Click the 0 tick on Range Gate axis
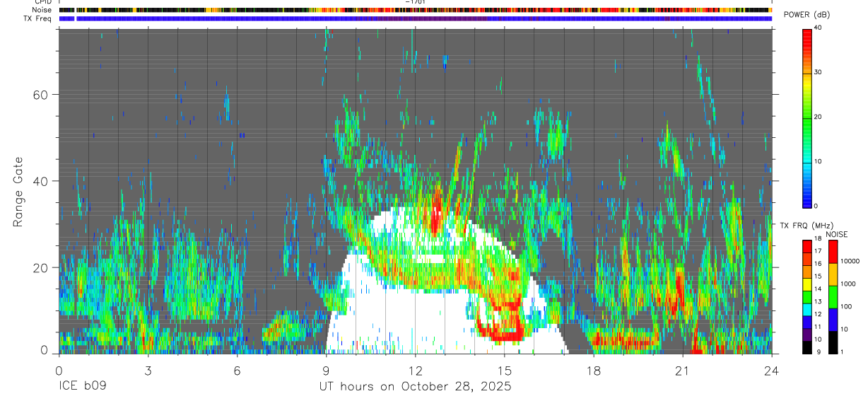The width and height of the screenshot is (868, 401). 44,351
